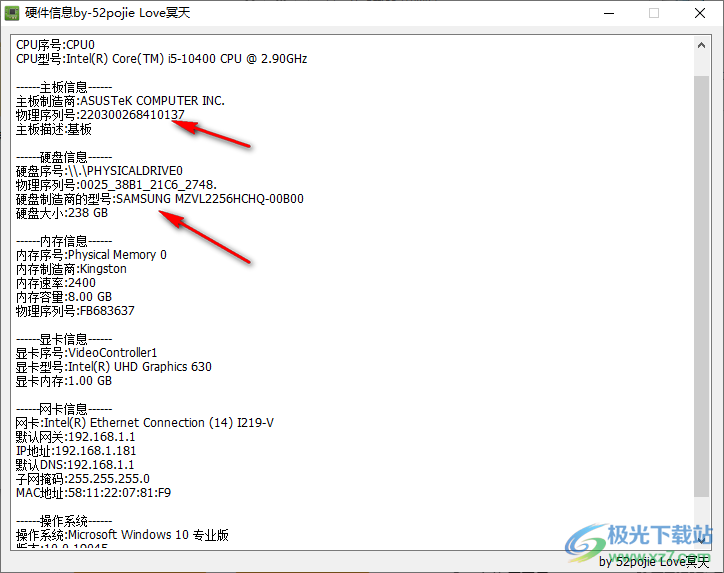Click the app icon in title bar

12,13
